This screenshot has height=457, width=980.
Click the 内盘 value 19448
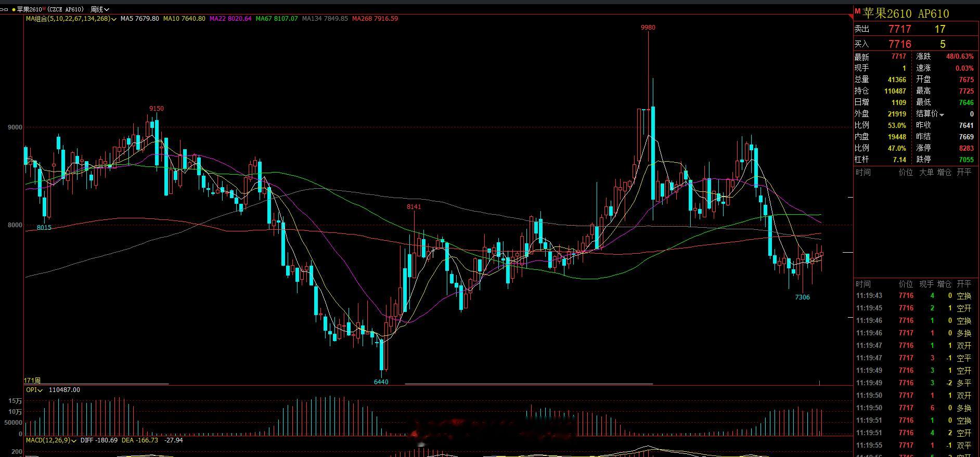pos(897,137)
